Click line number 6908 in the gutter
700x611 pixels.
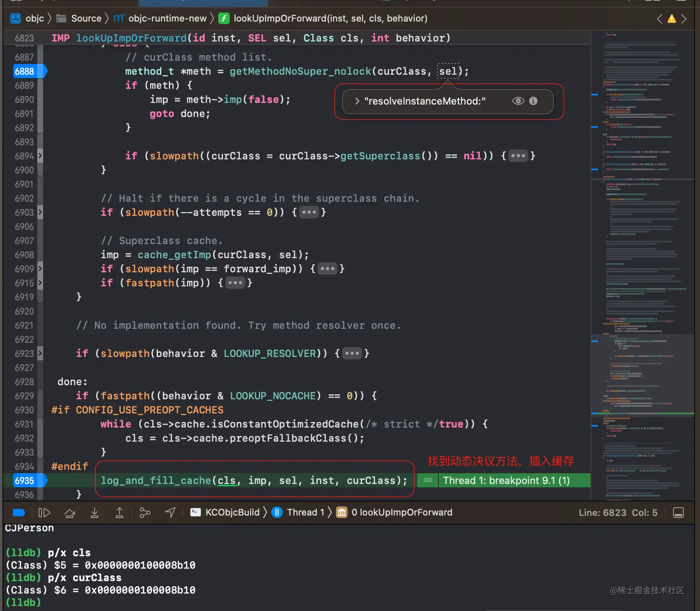pyautogui.click(x=24, y=255)
